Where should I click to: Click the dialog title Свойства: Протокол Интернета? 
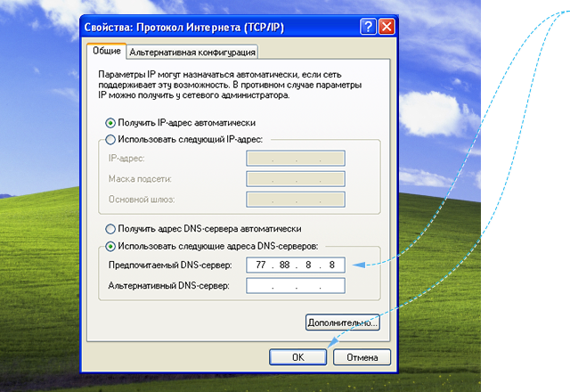184,28
